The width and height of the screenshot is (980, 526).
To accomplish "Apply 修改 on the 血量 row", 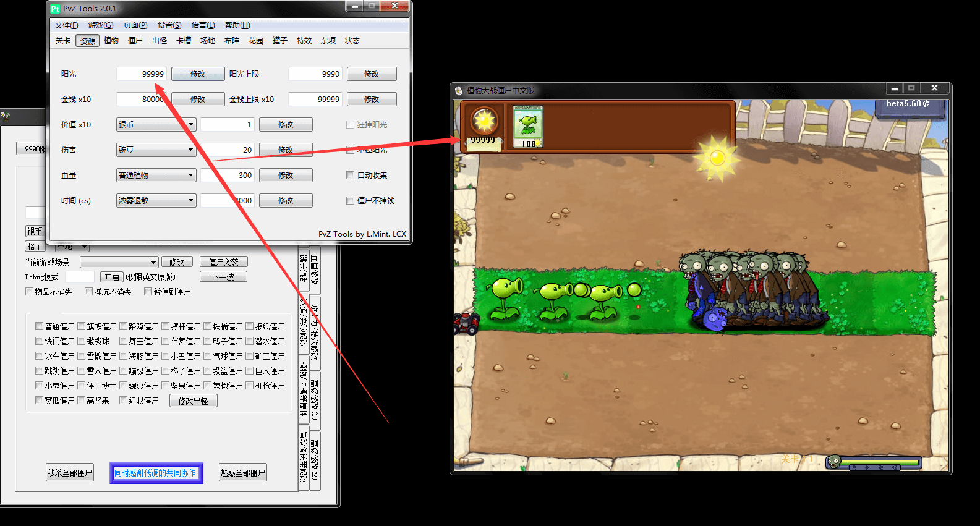I will click(286, 176).
